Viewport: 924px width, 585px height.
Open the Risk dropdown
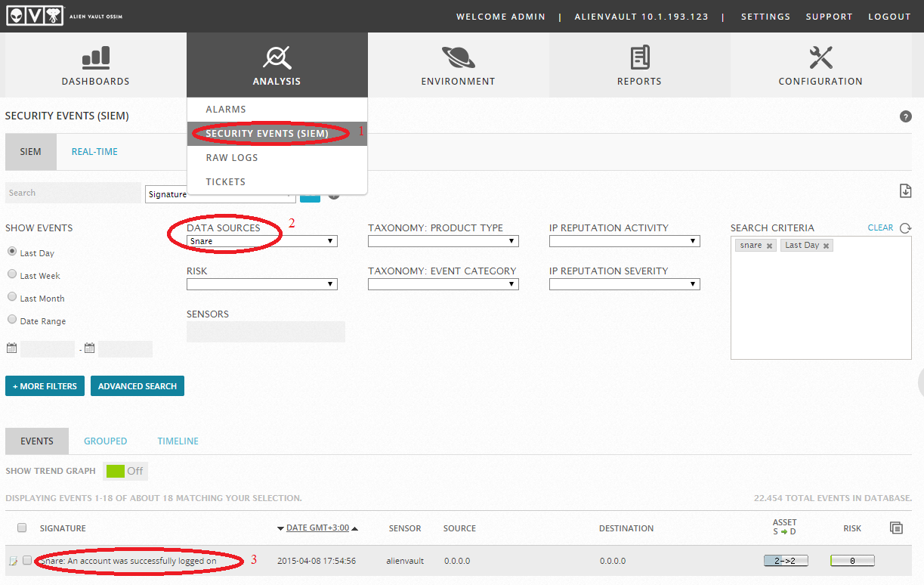[261, 284]
